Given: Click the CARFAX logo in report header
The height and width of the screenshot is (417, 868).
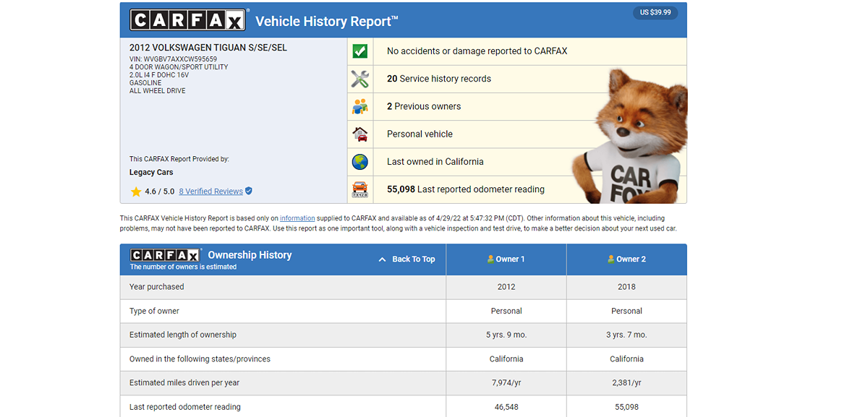Looking at the screenshot, I should pos(188,20).
